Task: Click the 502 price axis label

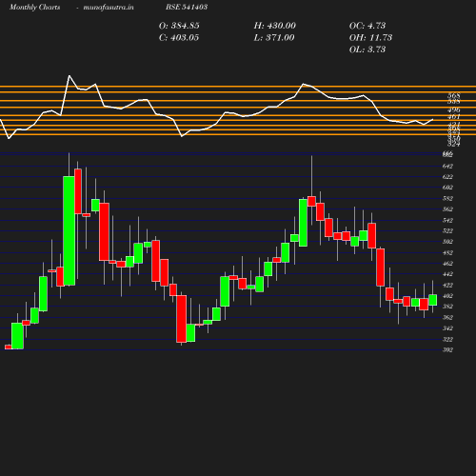Action: click(447, 242)
